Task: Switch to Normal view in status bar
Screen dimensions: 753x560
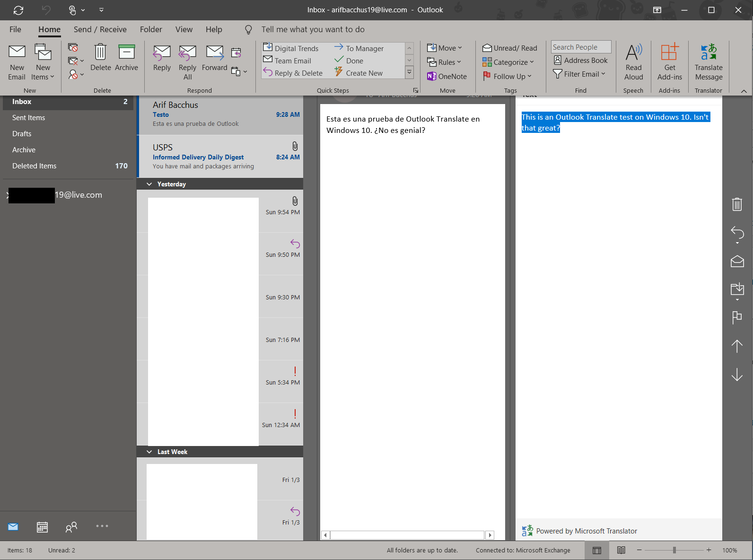Action: (x=597, y=550)
